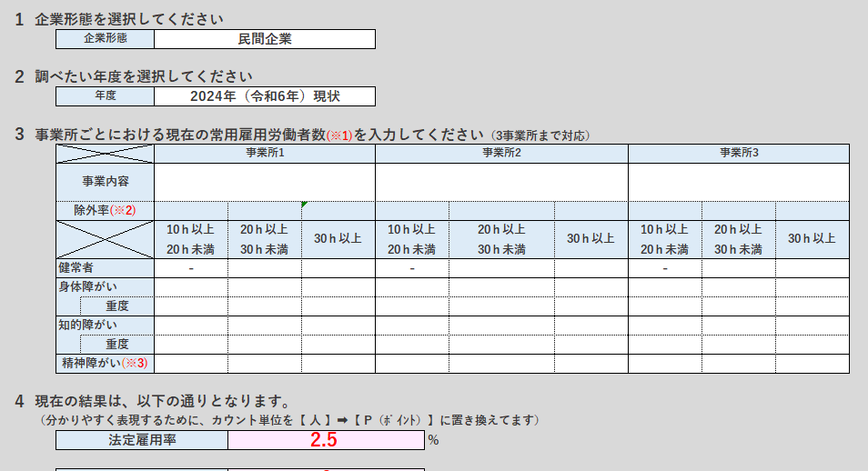The height and width of the screenshot is (471, 868).
Task: Click the 法定雇用率 label cell
Action: [141, 440]
